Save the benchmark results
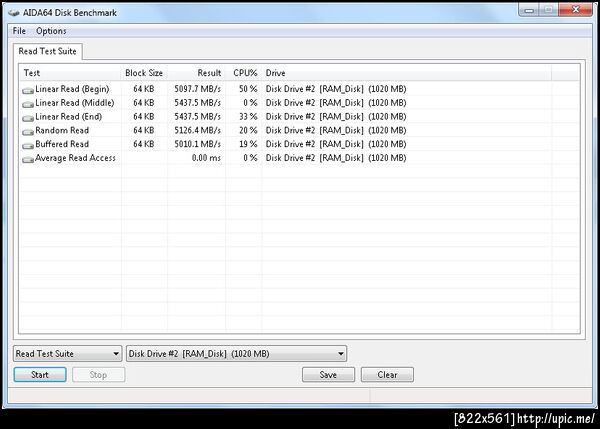Image resolution: width=600 pixels, height=429 pixels. point(328,375)
